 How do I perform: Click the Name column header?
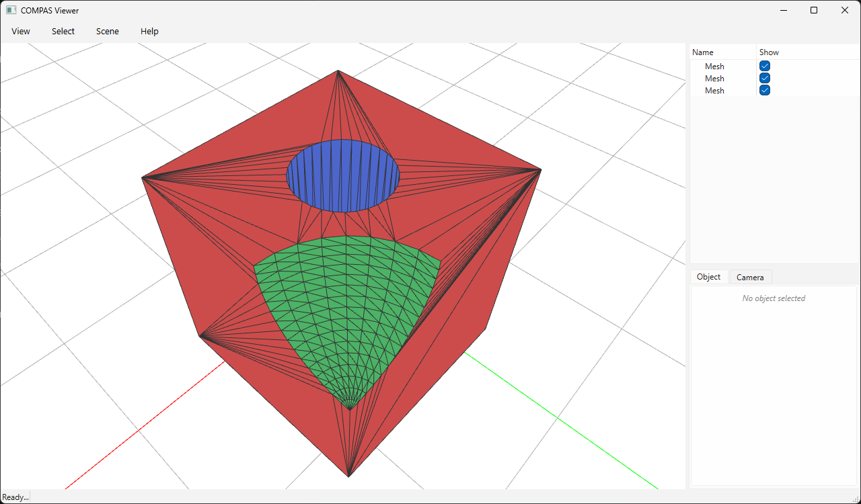tap(723, 52)
